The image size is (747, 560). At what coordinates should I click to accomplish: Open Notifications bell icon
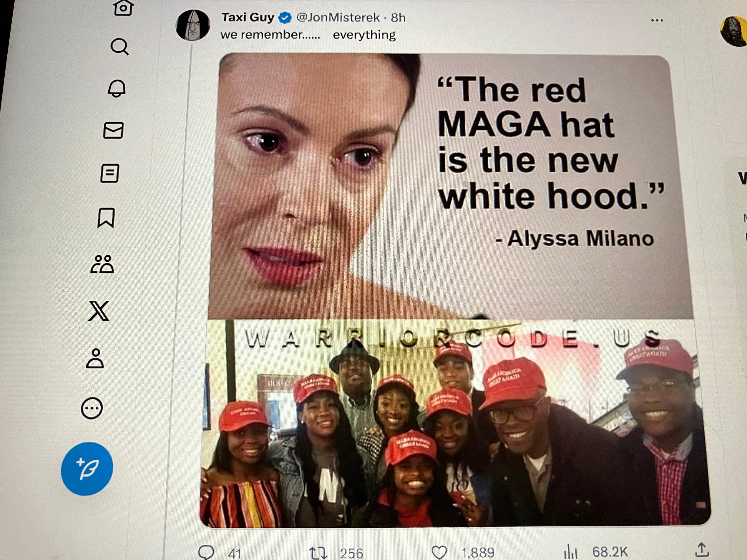pos(117,89)
